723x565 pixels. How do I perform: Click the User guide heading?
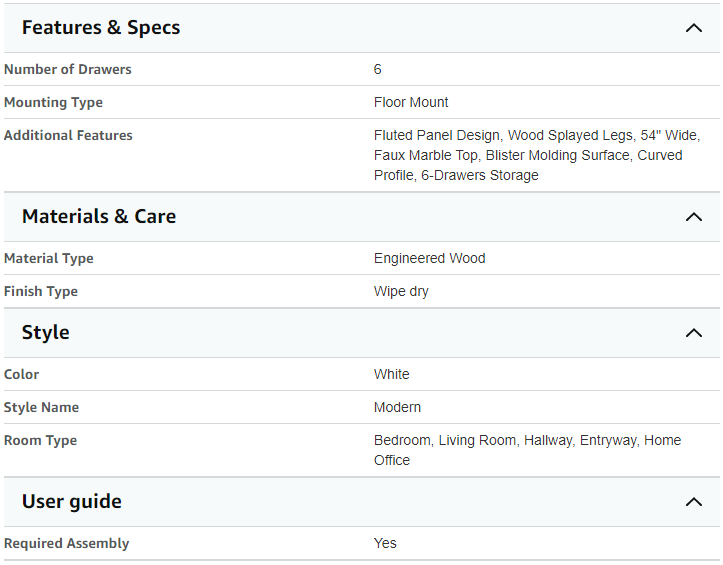[72, 501]
